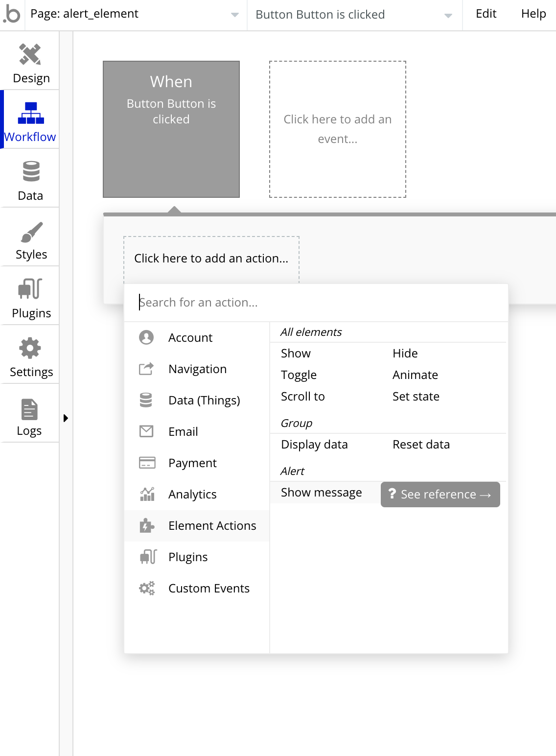Image resolution: width=556 pixels, height=756 pixels.
Task: Open the Plugins icon in left sidebar
Action: (30, 289)
